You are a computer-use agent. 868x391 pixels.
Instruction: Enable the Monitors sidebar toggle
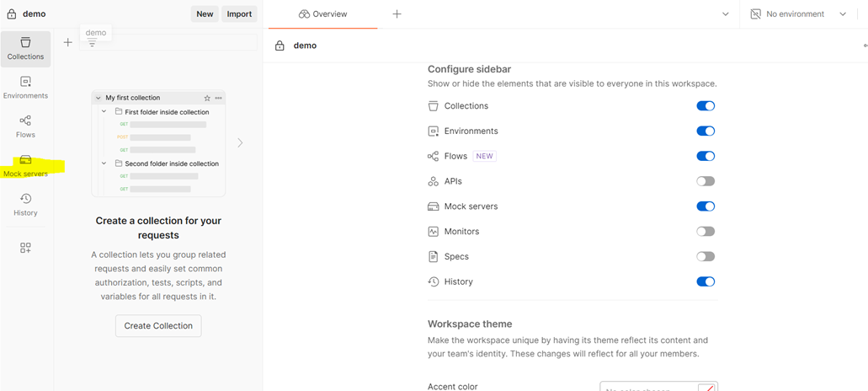tap(706, 232)
